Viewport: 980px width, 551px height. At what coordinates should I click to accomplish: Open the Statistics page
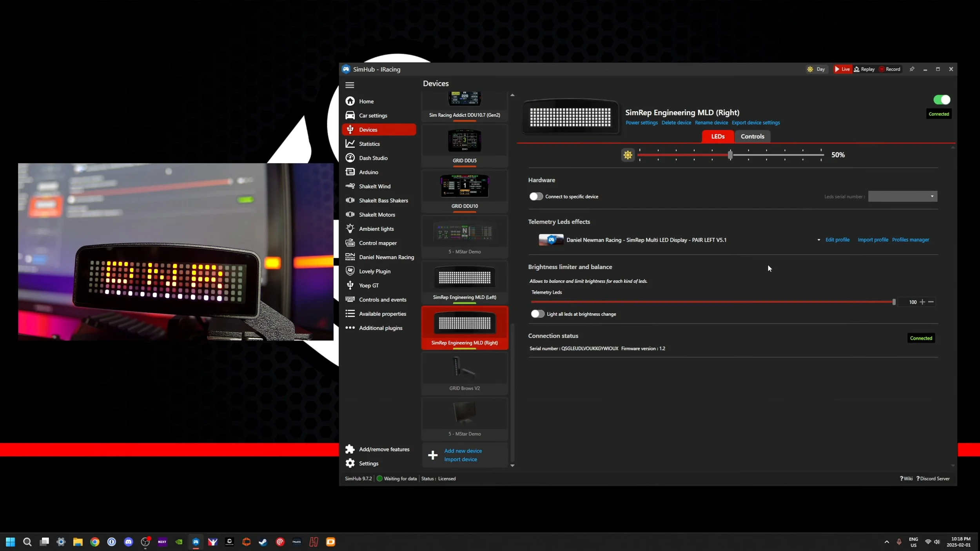pos(379,144)
